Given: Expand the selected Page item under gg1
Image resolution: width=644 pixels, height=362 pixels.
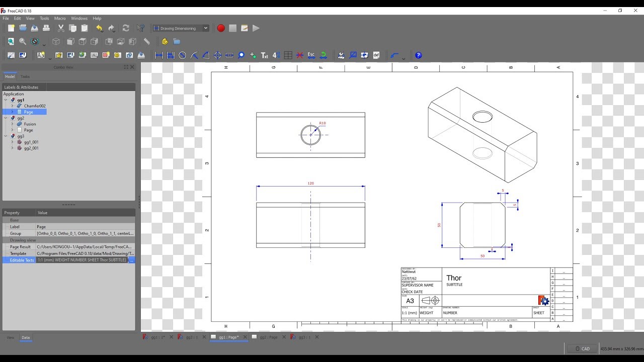Looking at the screenshot, I should [x=12, y=112].
